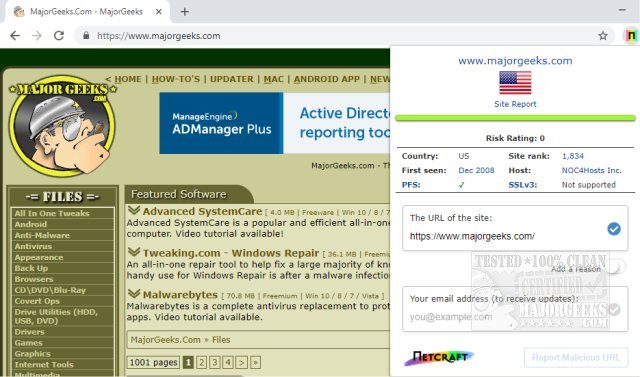Expand the Advanced SystemCare chevron
The height and width of the screenshot is (377, 640).
click(x=133, y=211)
